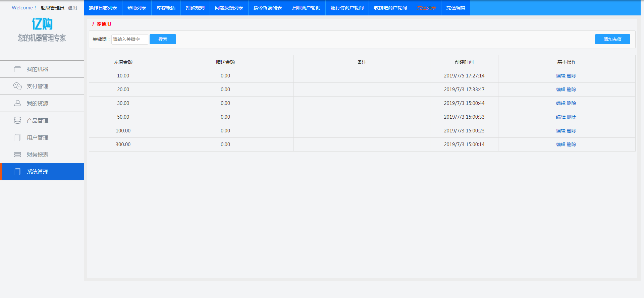Click the 用户管理 sidebar icon
The width and height of the screenshot is (644, 298).
click(x=17, y=137)
